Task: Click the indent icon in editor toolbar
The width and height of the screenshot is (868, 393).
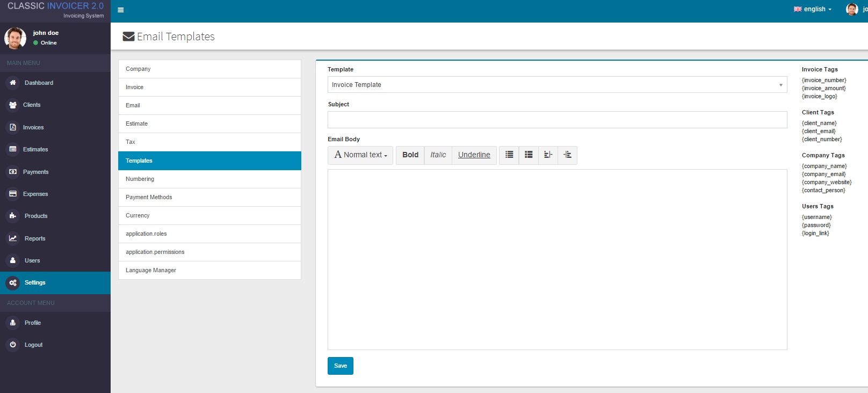Action: (567, 155)
